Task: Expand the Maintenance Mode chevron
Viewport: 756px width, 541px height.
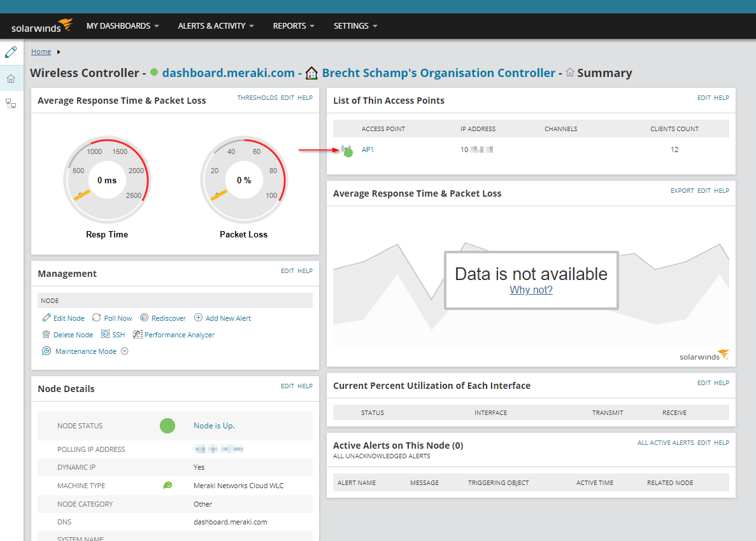Action: pos(125,351)
